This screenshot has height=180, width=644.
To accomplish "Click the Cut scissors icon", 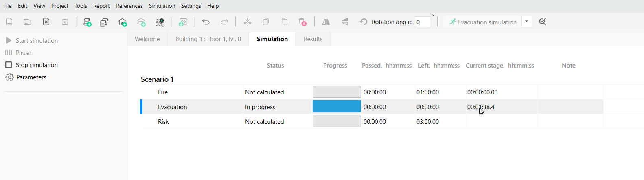I will point(248,22).
